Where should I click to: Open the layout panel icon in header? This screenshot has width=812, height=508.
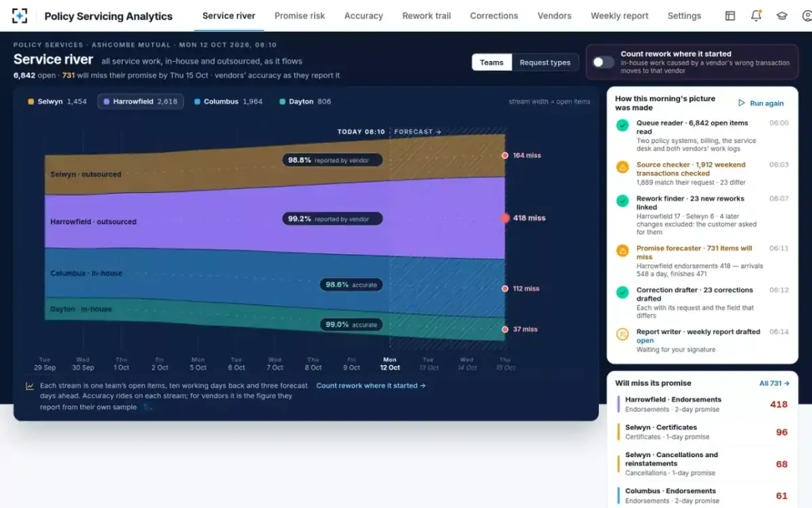click(730, 16)
